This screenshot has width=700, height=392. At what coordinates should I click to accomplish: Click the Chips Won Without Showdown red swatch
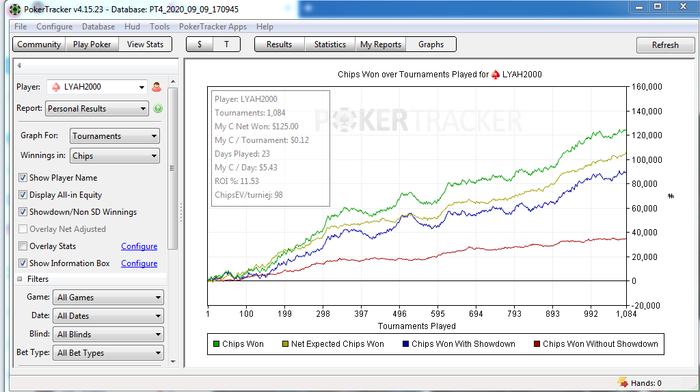[537, 344]
